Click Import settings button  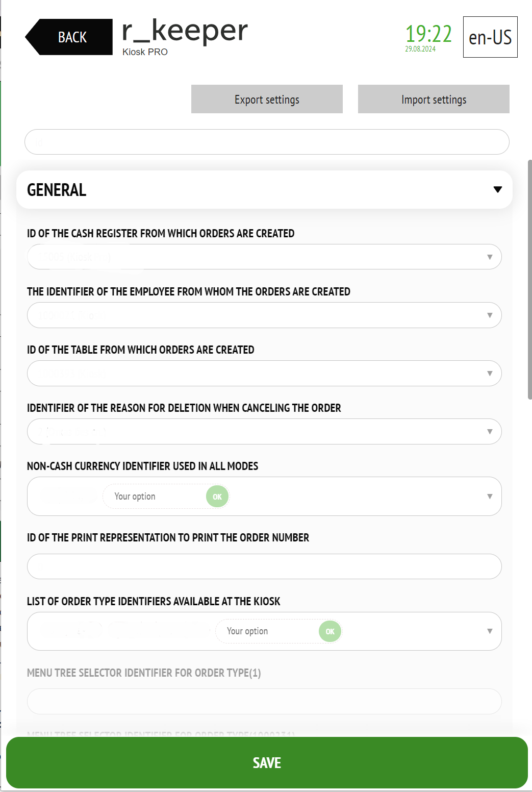(x=434, y=99)
